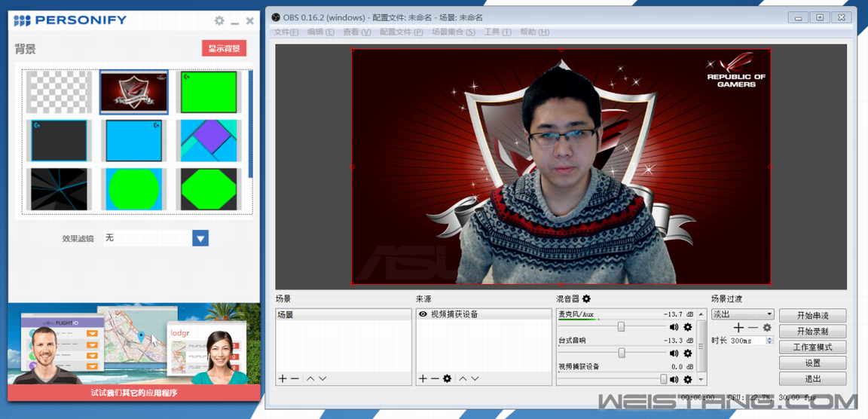This screenshot has width=868, height=419.
Task: Open the 编辑(E) menu
Action: tap(321, 32)
